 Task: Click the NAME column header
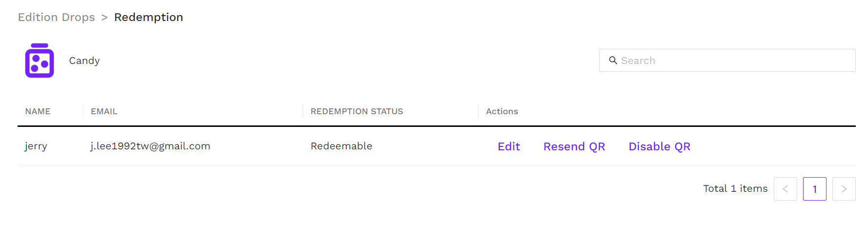click(x=38, y=111)
